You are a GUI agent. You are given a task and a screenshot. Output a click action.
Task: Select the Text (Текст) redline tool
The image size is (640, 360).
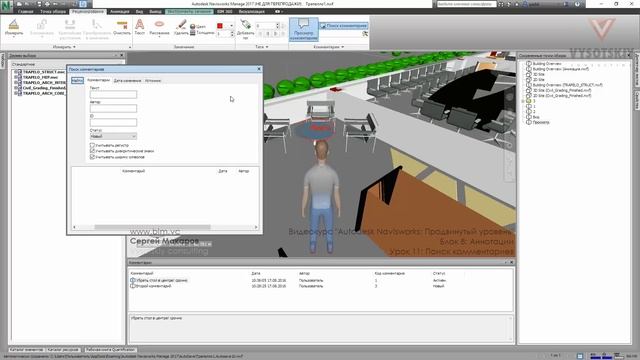[x=140, y=27]
